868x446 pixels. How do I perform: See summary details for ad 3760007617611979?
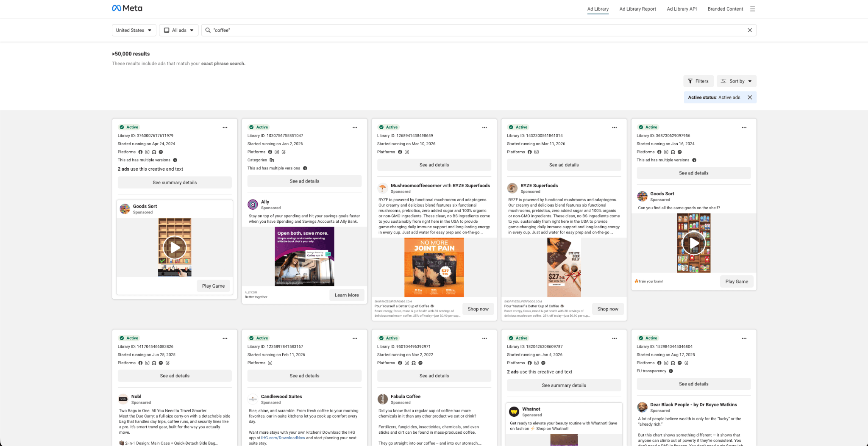click(x=175, y=183)
